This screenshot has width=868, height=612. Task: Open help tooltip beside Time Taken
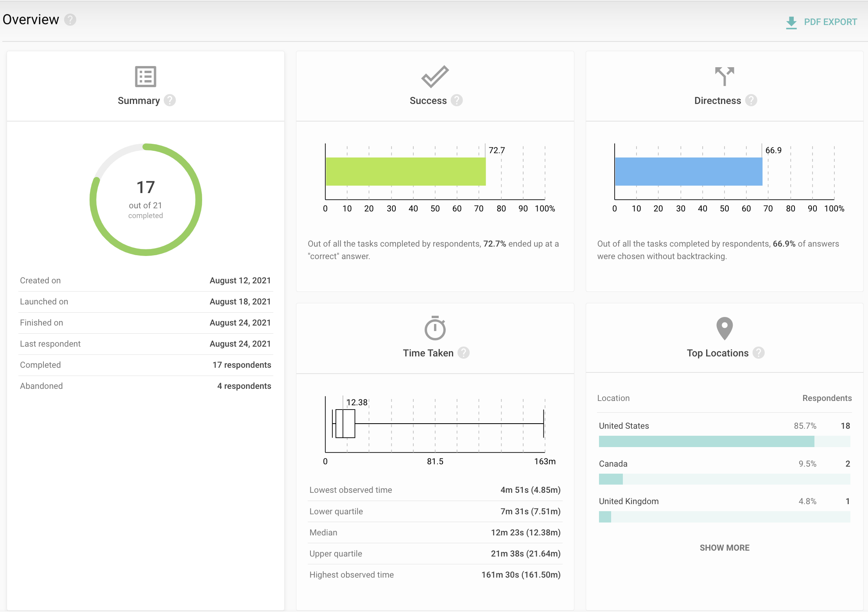463,353
